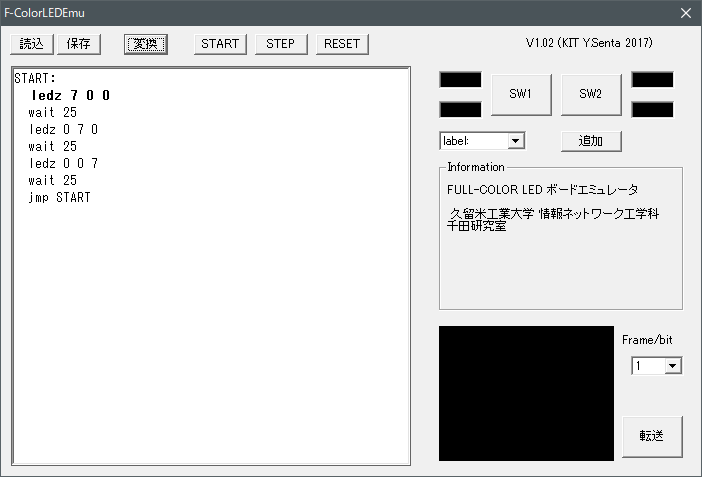
Task: Click the lower-left black LED indicator
Action: click(460, 109)
